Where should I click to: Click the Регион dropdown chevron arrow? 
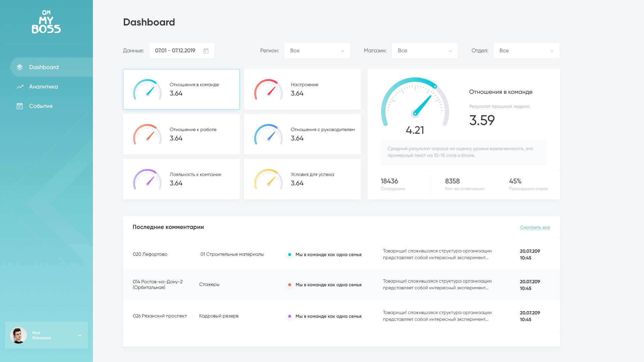[x=342, y=51]
